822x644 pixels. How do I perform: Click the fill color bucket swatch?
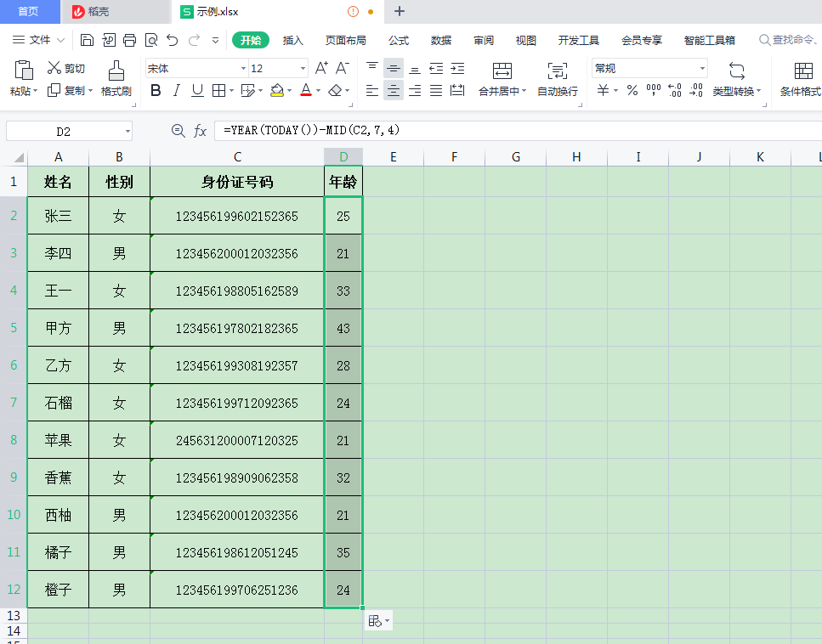coord(277,91)
